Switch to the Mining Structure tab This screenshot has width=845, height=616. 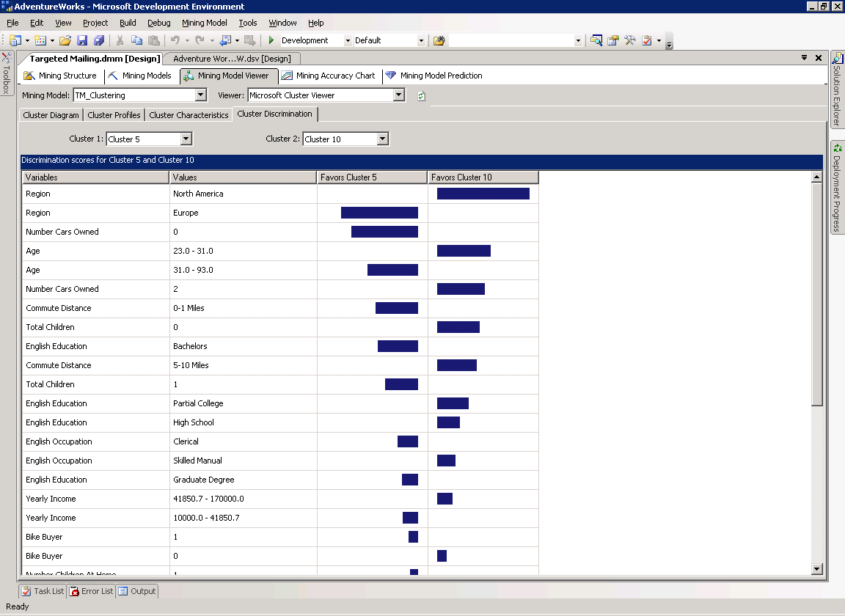point(60,76)
